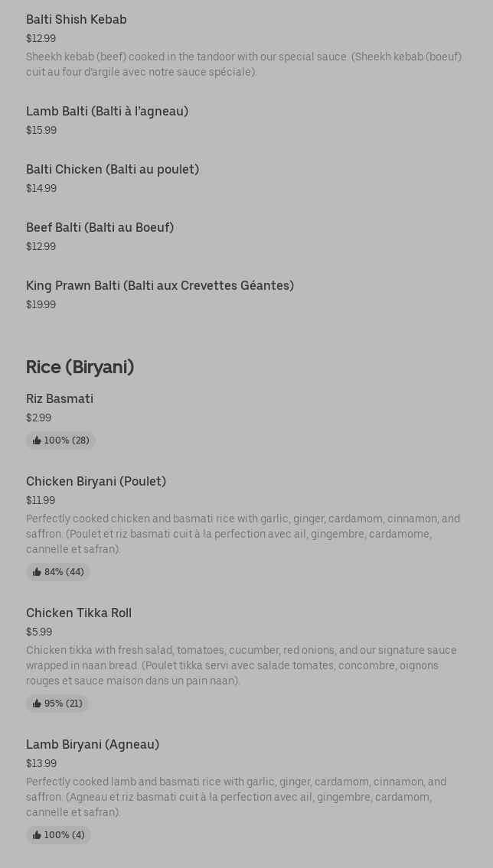Open the Chicken Tikka Roll item
Image resolution: width=493 pixels, height=868 pixels.
[x=79, y=613]
